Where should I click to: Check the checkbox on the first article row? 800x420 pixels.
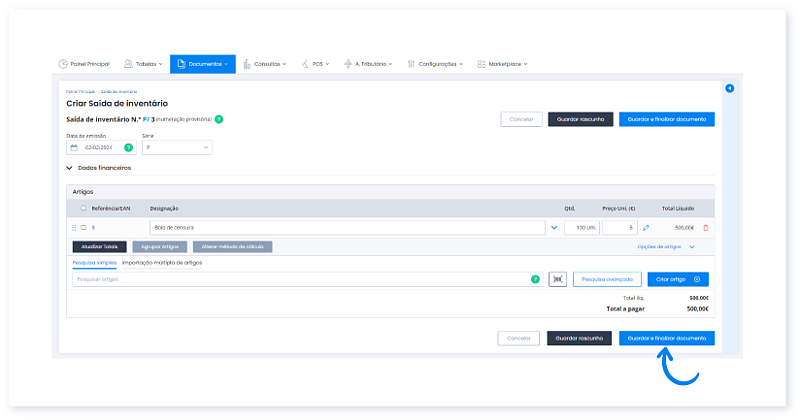coord(83,228)
